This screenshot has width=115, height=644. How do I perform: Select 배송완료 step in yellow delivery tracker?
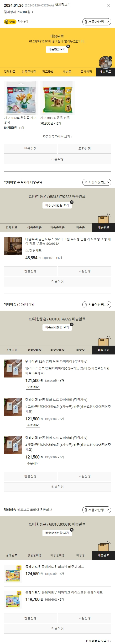click(105, 72)
